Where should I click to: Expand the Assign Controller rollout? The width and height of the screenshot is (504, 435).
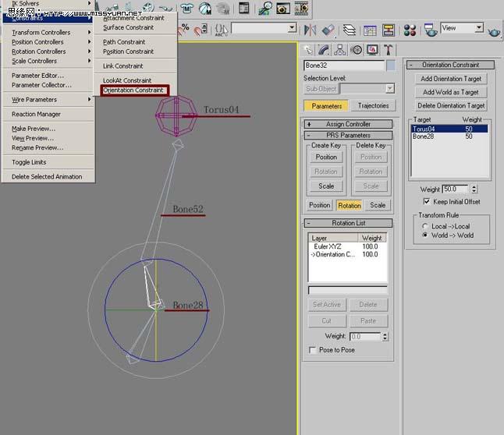click(x=348, y=124)
